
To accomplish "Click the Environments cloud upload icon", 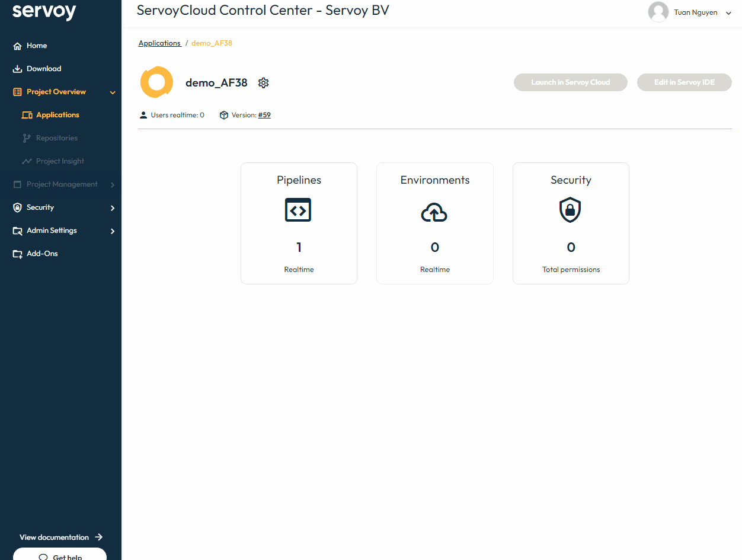I will click(434, 212).
